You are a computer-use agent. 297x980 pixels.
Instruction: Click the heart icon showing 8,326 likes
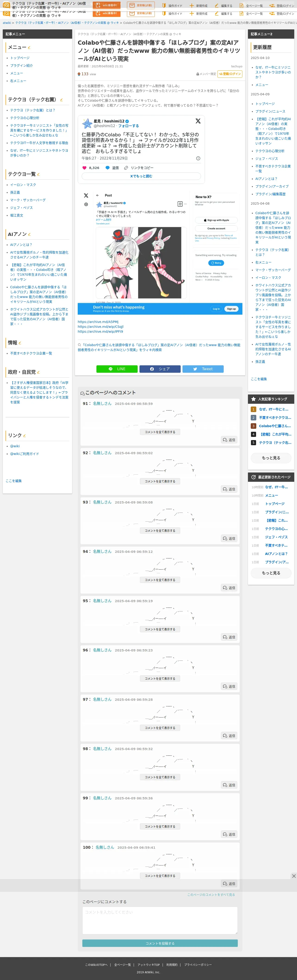[x=84, y=168]
